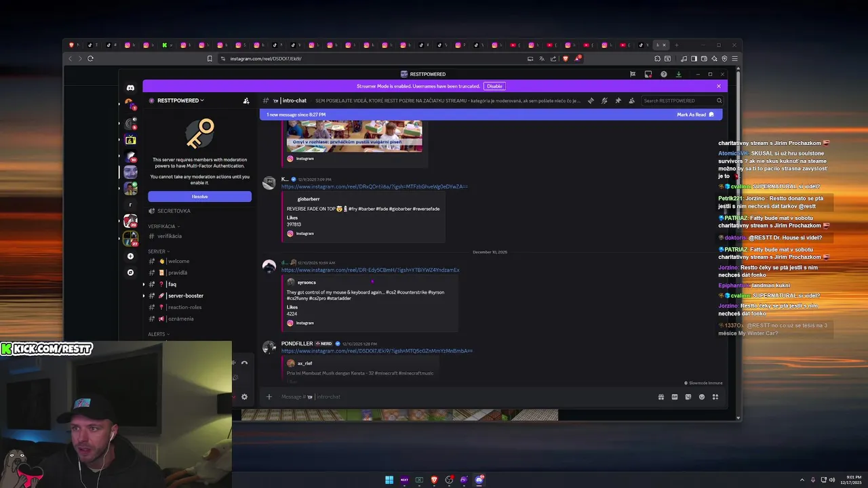Click Brave Rewards triangle icon
The width and height of the screenshot is (868, 488).
click(577, 58)
